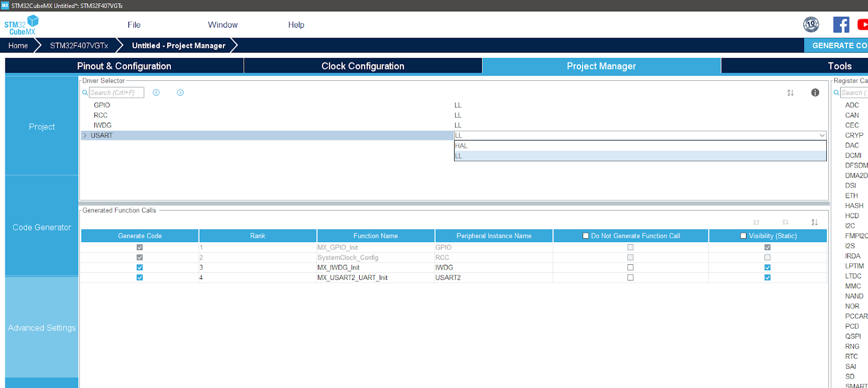Click the sort function calls icon
Screen dimensions: 868x388
point(814,222)
